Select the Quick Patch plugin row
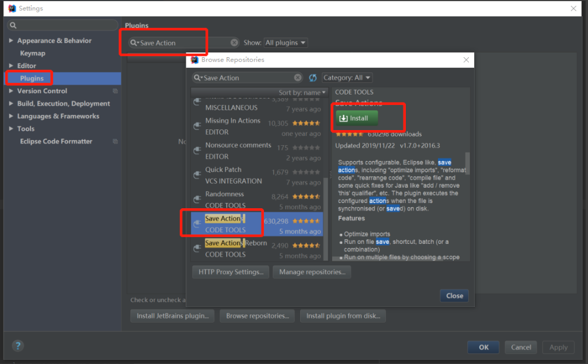The height and width of the screenshot is (364, 588). 257,175
